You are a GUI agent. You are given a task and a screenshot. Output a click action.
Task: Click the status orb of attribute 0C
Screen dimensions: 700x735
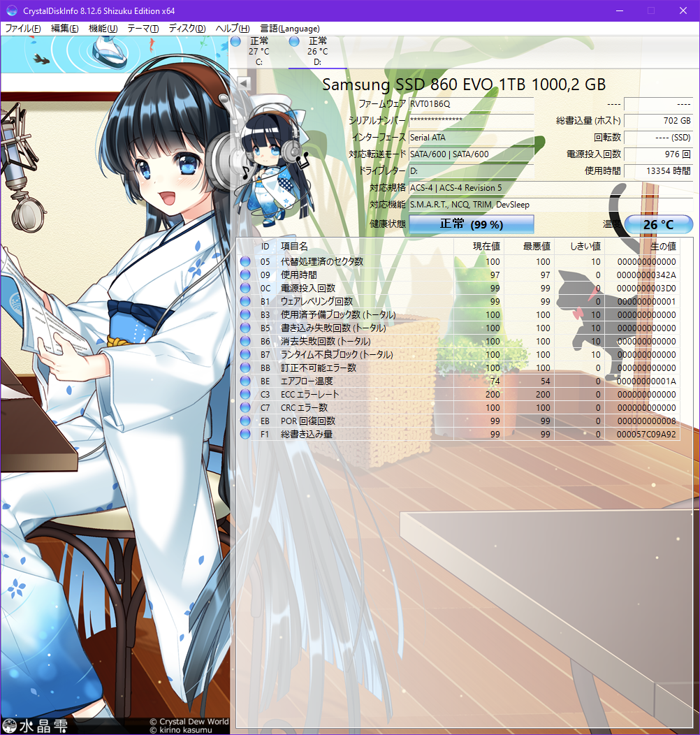[245, 287]
